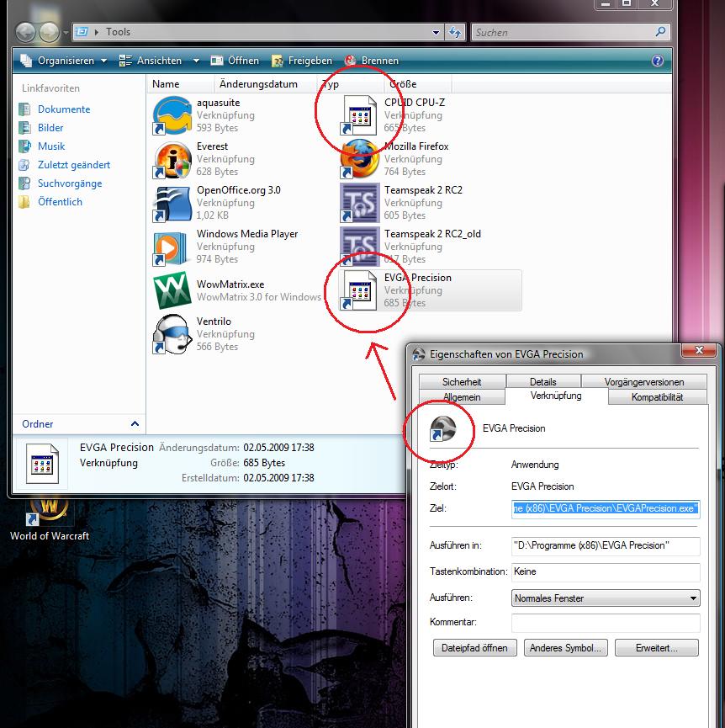The height and width of the screenshot is (728, 725).
Task: Select the Everest shortcut icon
Action: 172,159
